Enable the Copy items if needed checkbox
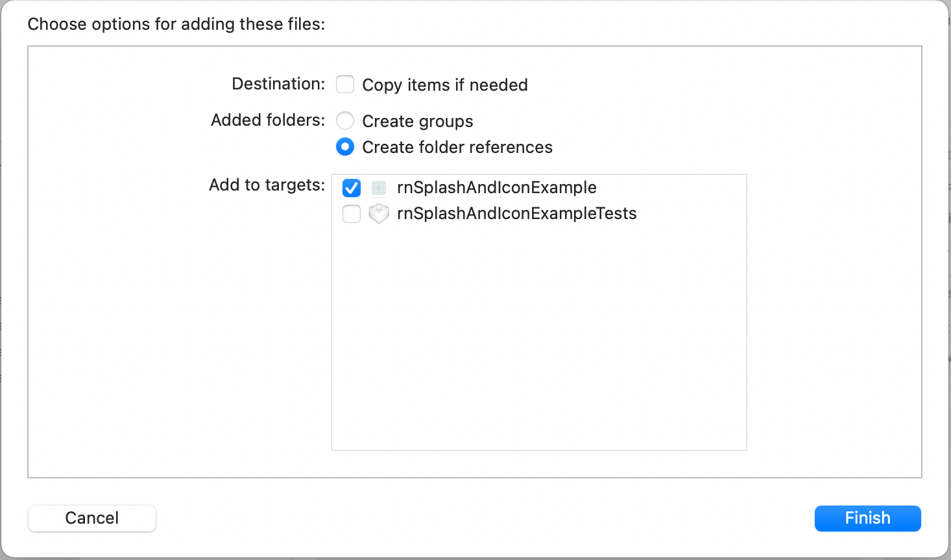 345,84
